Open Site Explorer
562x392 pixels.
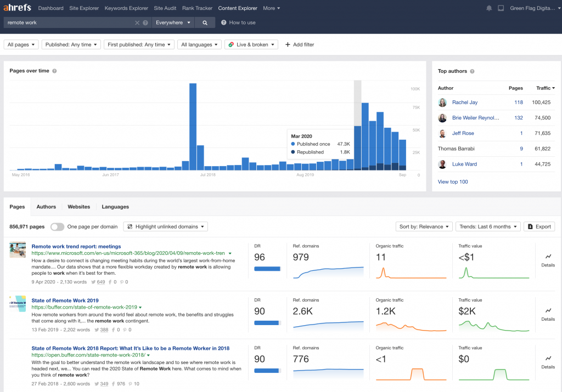(84, 8)
